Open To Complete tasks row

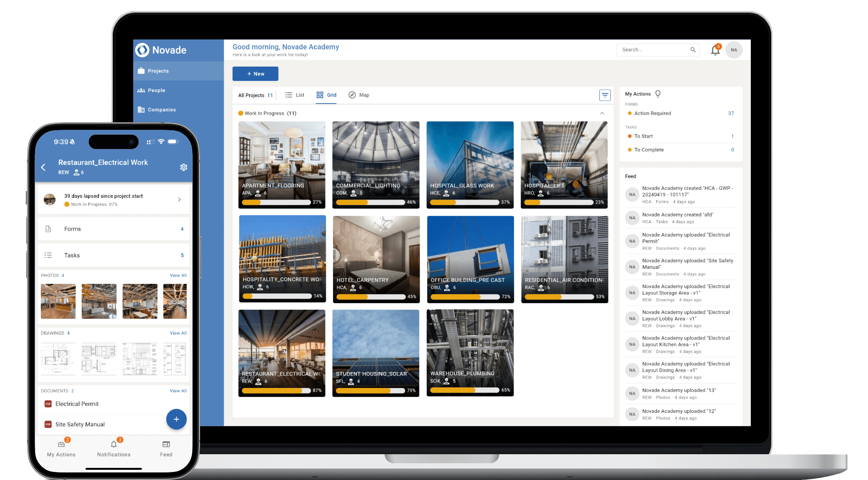click(x=681, y=150)
